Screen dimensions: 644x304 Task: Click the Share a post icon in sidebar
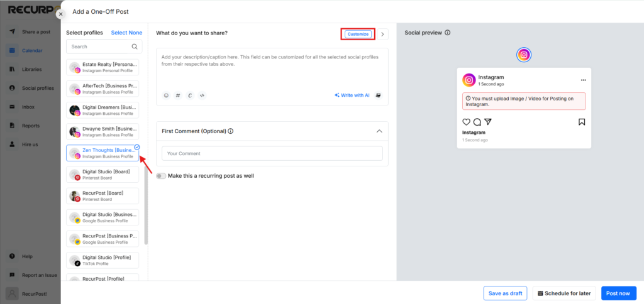point(13,31)
